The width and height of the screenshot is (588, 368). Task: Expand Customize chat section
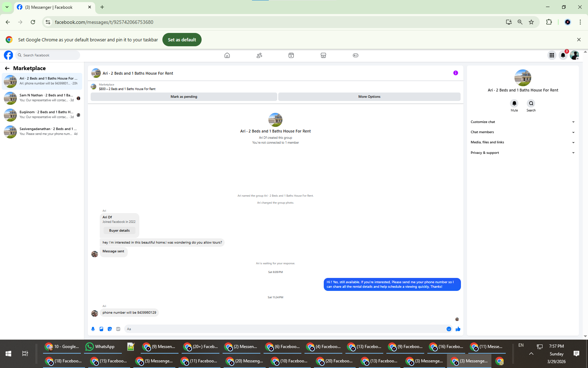click(x=523, y=122)
